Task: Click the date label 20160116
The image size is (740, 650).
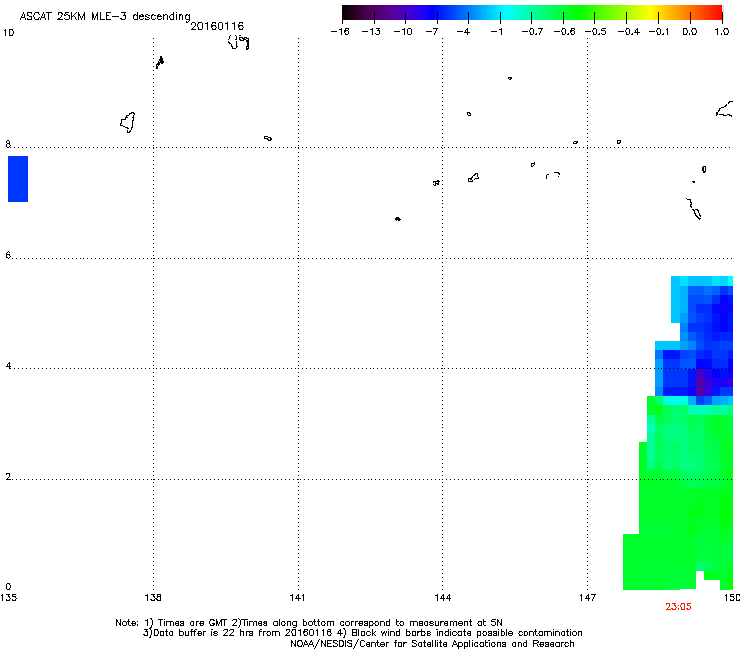Action: [217, 26]
